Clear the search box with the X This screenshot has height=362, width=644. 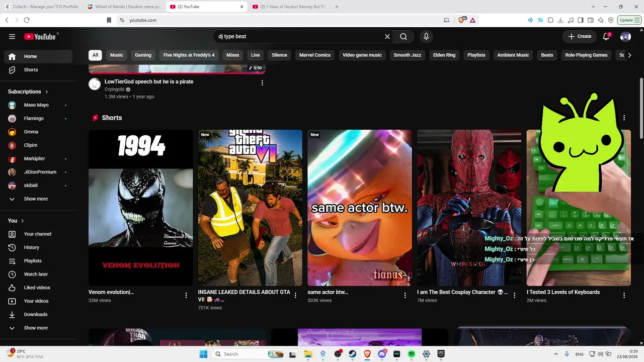tap(387, 36)
